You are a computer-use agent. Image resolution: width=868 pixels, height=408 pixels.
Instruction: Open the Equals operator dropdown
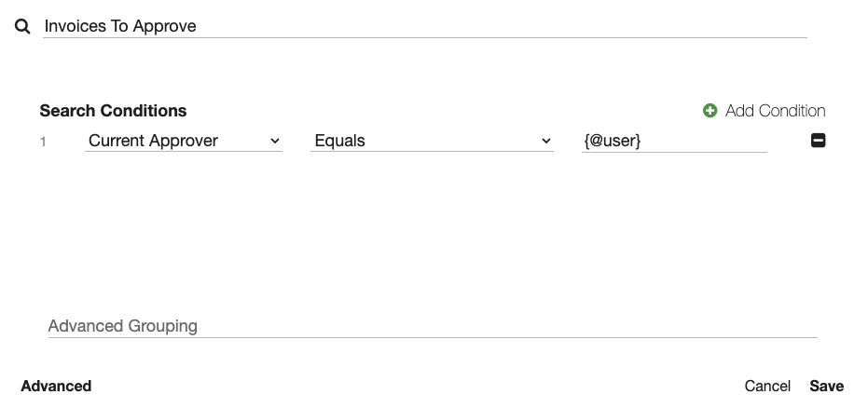point(432,141)
